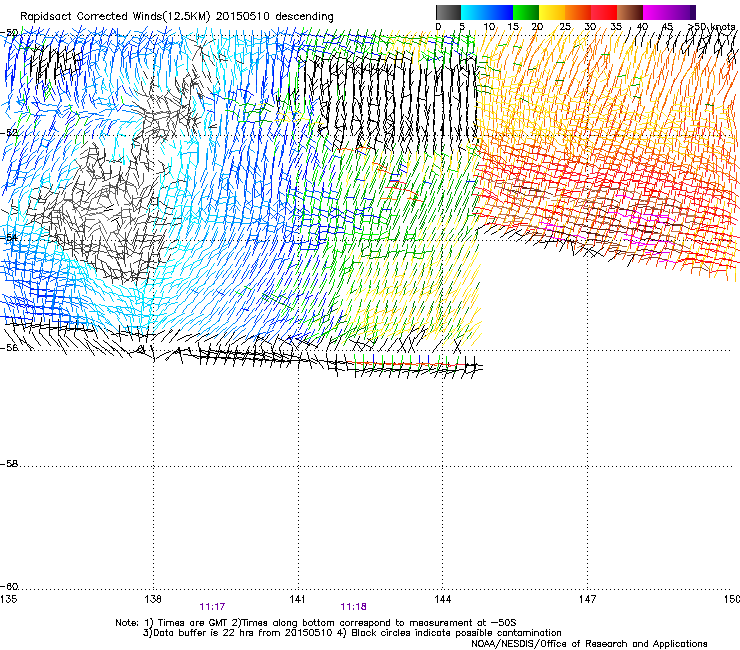Click the green 15-20 knots legend swatch
The width and height of the screenshot is (740, 650).
click(x=526, y=12)
